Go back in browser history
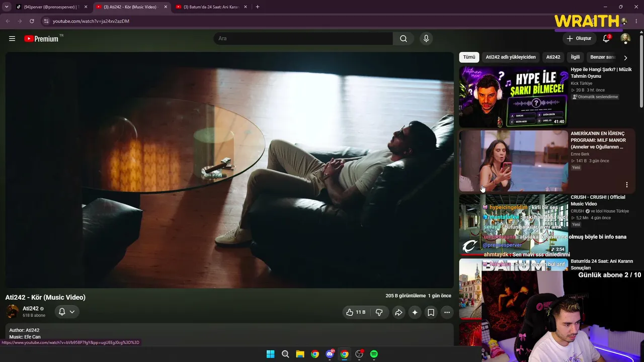The height and width of the screenshot is (362, 644). (8, 21)
